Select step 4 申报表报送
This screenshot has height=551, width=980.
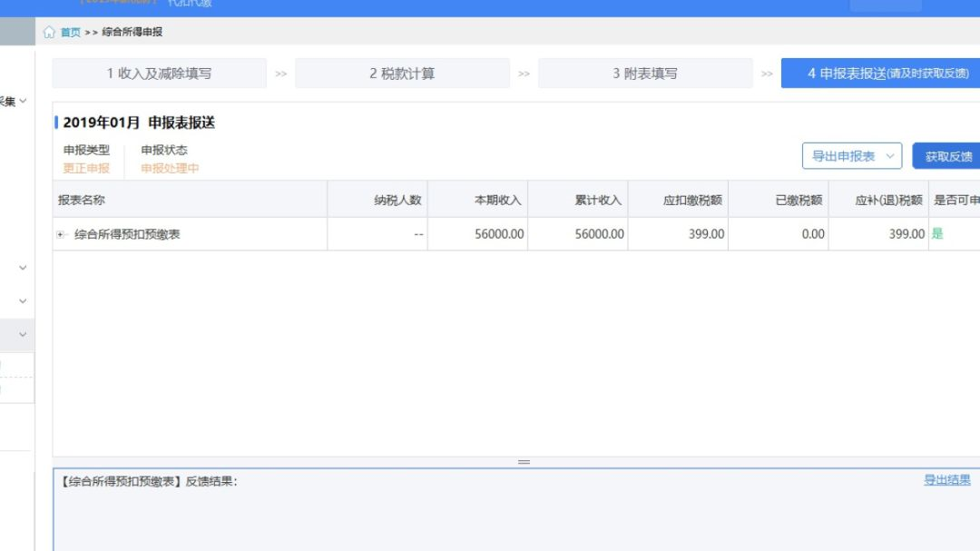pos(880,74)
